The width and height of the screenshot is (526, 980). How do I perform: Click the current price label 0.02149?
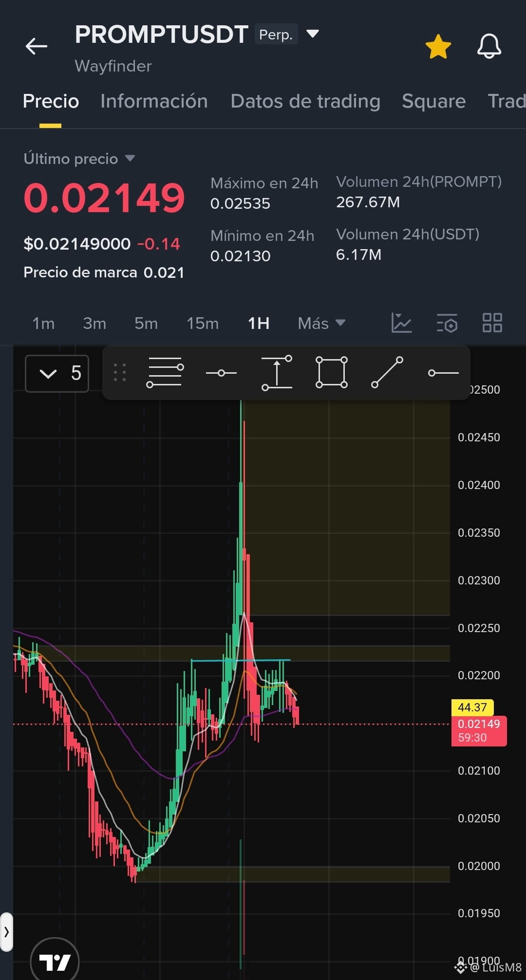click(x=479, y=730)
